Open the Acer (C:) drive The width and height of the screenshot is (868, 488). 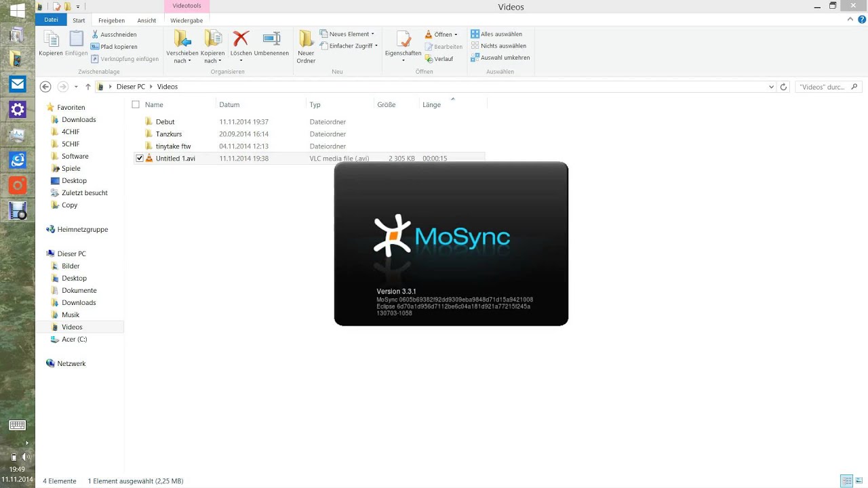pos(75,339)
